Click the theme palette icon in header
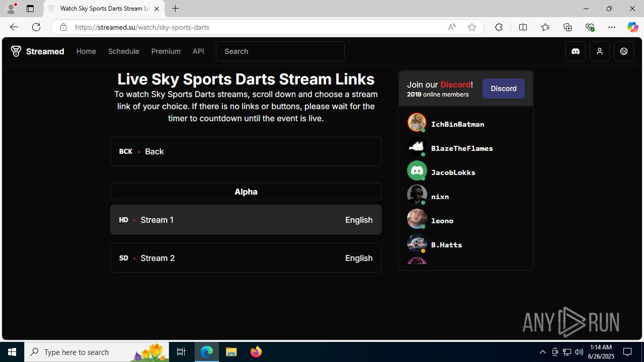The image size is (644, 362). (x=624, y=51)
